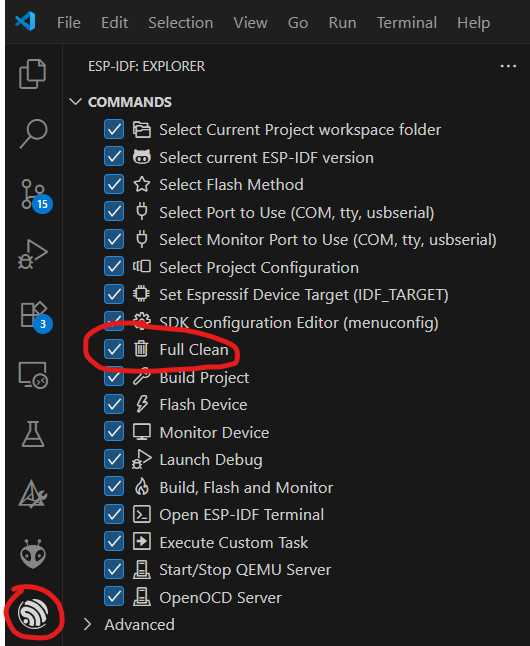This screenshot has width=530, height=646.
Task: Collapse the COMMANDS section
Action: [75, 102]
